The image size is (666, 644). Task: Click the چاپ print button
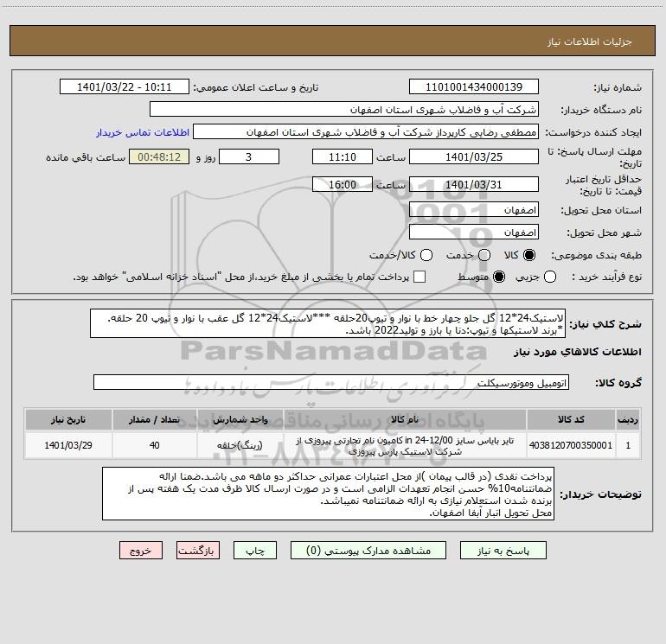tap(255, 550)
